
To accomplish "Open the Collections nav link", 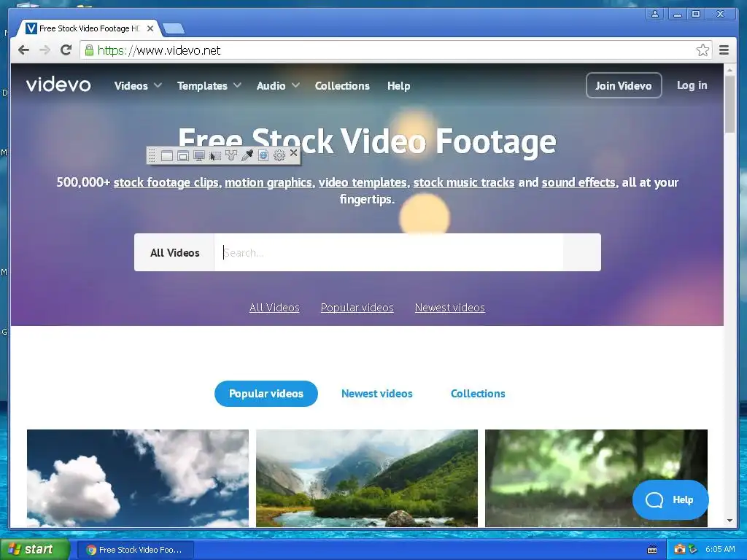I will [342, 86].
